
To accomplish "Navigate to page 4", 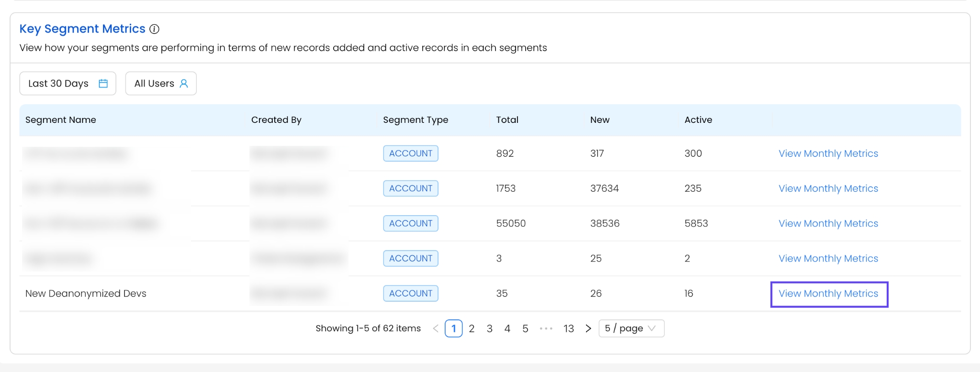I will pyautogui.click(x=507, y=328).
